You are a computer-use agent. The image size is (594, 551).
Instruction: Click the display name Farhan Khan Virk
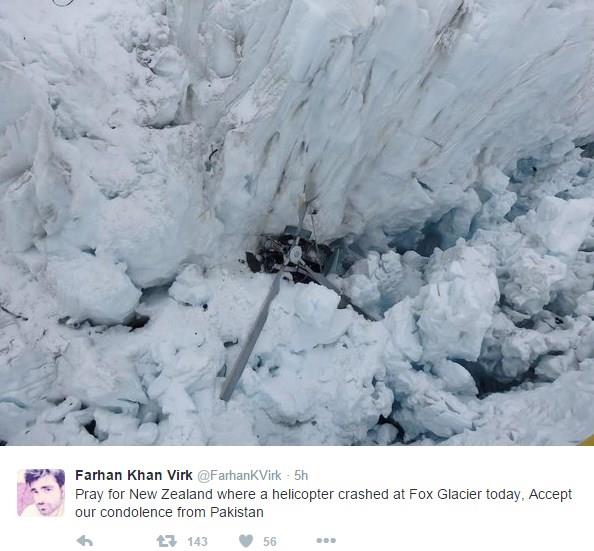[134, 475]
